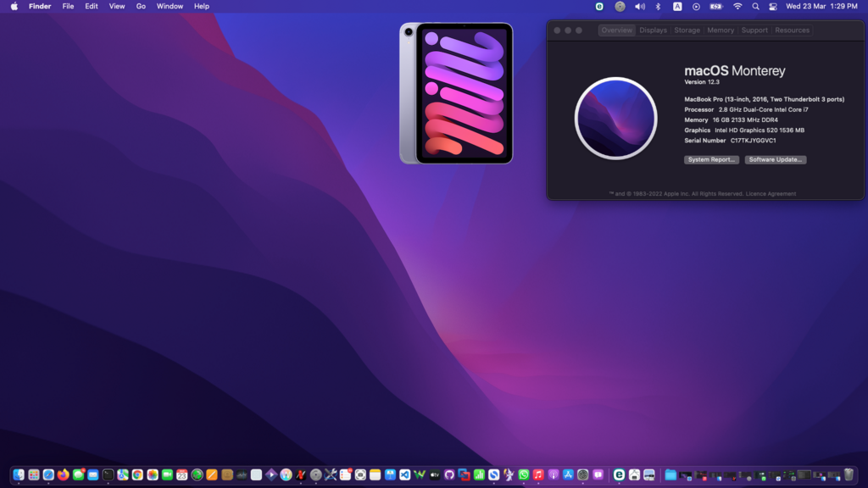Open the Window menu

tap(170, 7)
